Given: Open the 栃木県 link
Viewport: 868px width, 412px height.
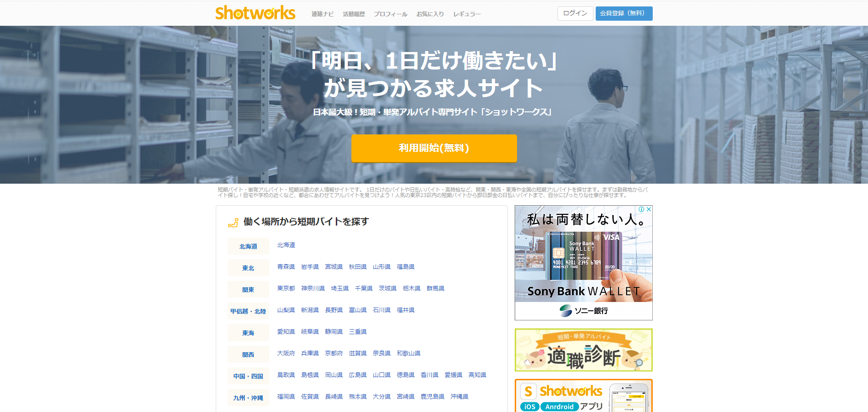Looking at the screenshot, I should pyautogui.click(x=412, y=288).
